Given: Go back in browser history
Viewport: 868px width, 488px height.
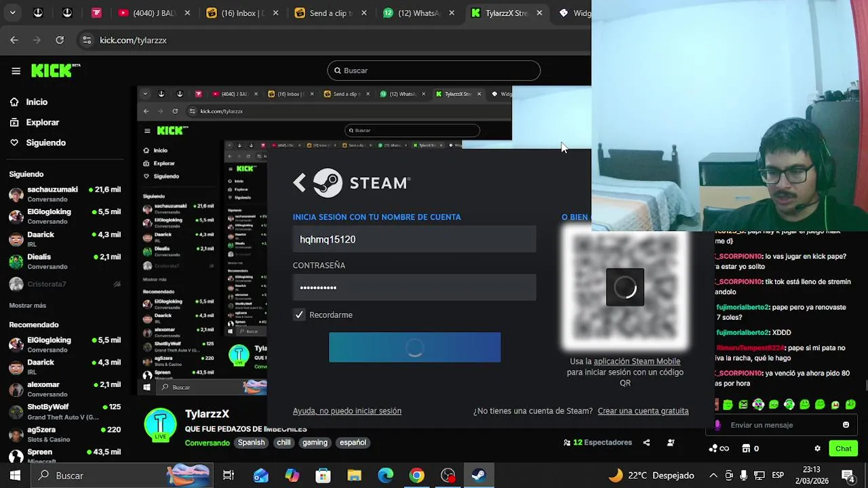Looking at the screenshot, I should [x=14, y=40].
